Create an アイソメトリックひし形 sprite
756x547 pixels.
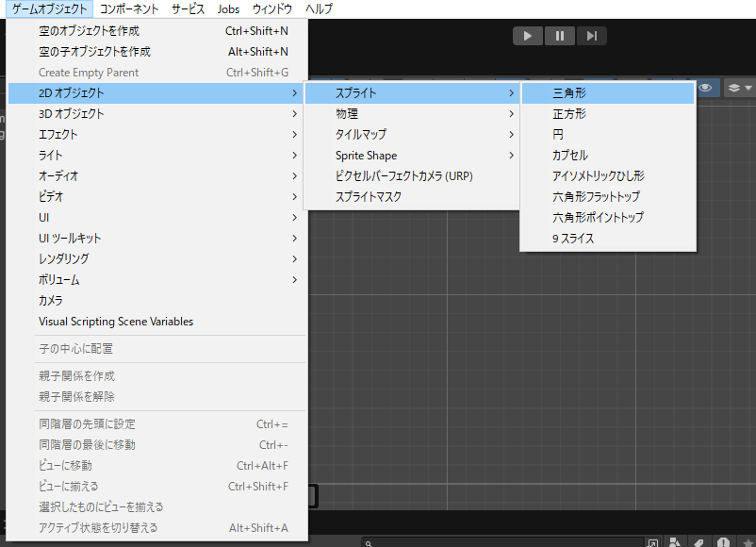608,176
